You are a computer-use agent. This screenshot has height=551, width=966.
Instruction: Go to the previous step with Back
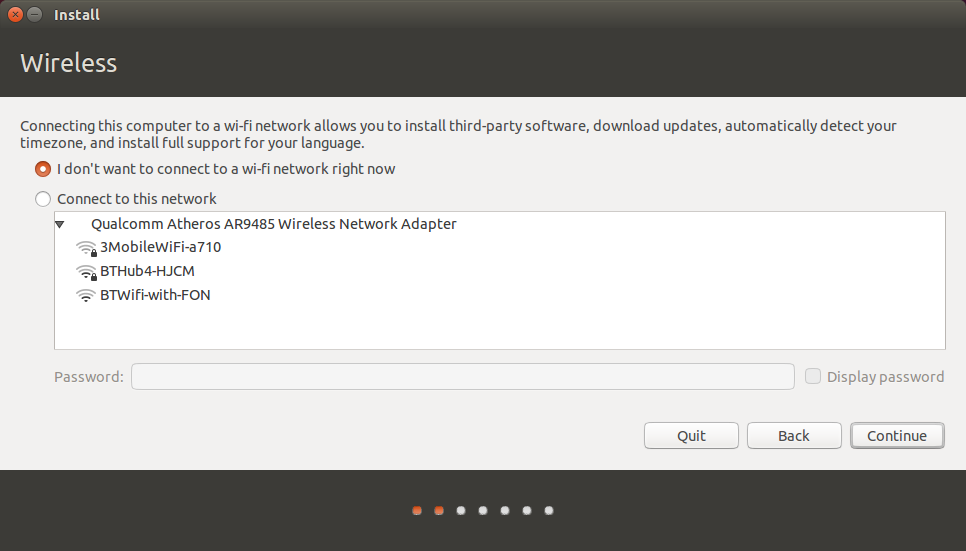794,436
